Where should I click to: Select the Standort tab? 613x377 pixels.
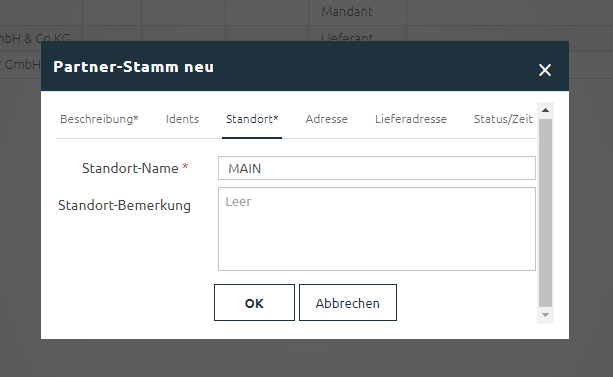pyautogui.click(x=252, y=119)
